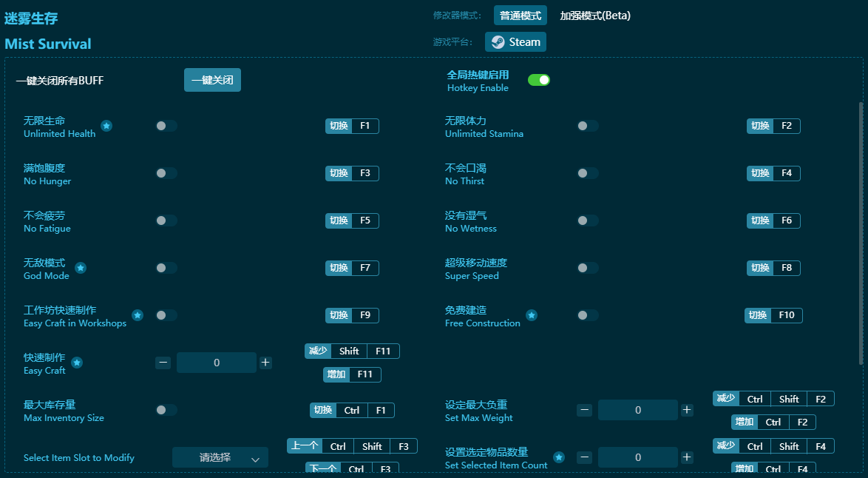The width and height of the screenshot is (868, 478).
Task: Increase Set Max Weight with plus button
Action: (687, 410)
